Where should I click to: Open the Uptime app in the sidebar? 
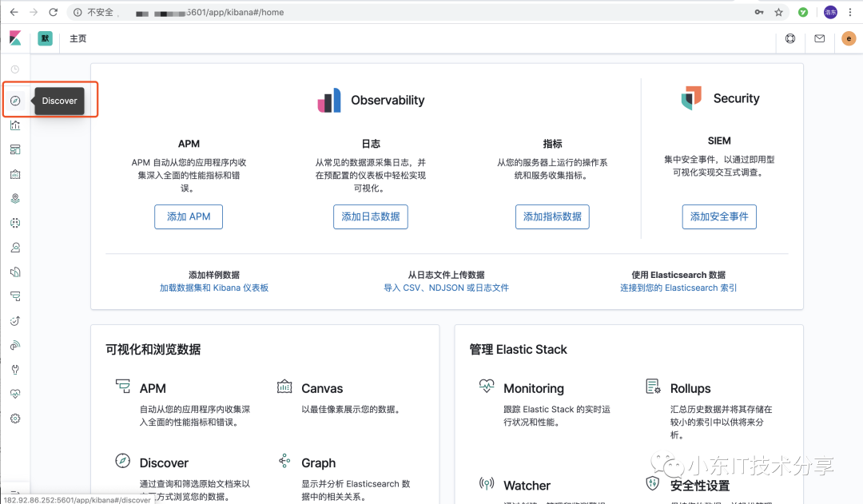pos(15,321)
